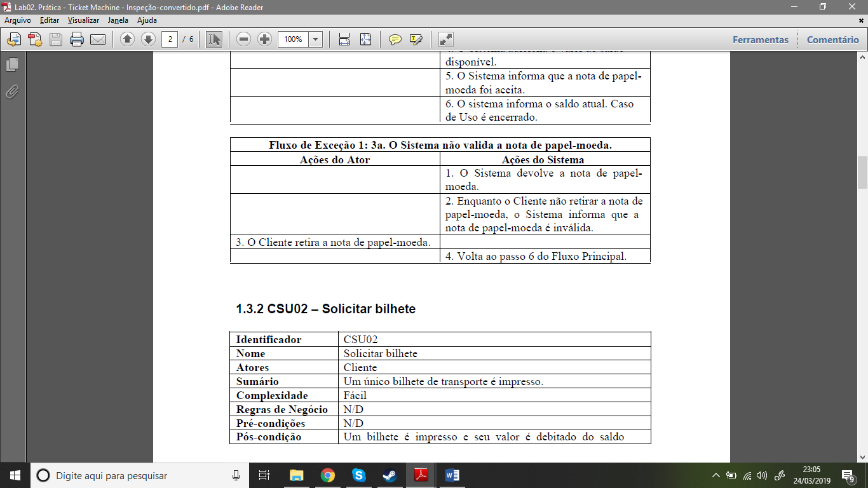
Task: Open the Ajuda menu
Action: tap(147, 20)
